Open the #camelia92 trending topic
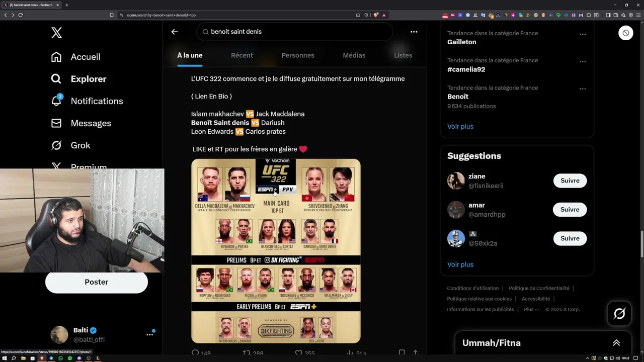Image resolution: width=644 pixels, height=362 pixels. pyautogui.click(x=466, y=69)
